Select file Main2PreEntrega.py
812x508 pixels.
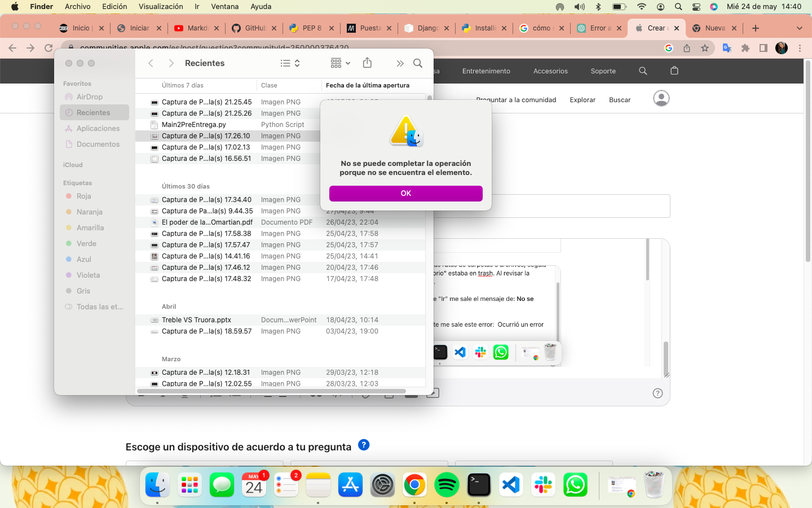[193, 125]
